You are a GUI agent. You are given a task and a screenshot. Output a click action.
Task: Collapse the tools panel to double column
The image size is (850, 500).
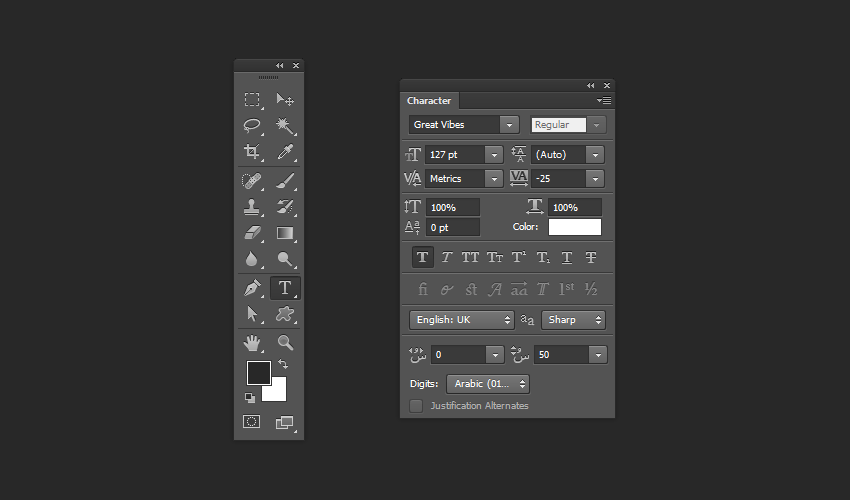[279, 66]
